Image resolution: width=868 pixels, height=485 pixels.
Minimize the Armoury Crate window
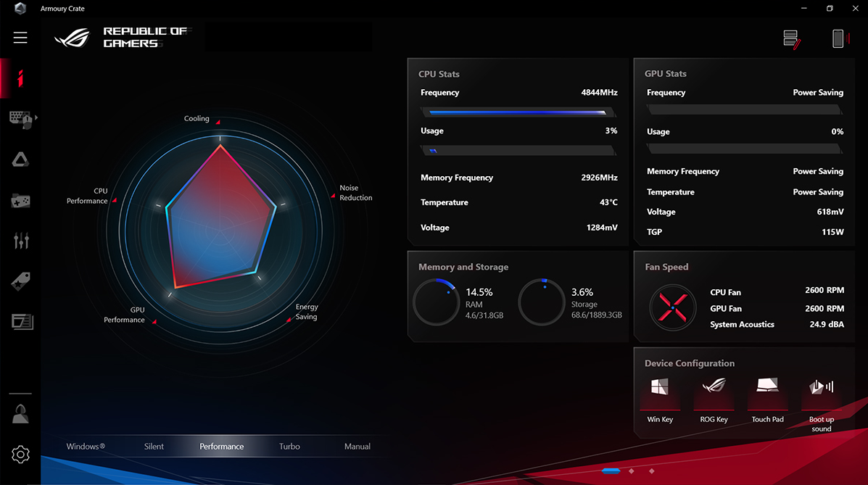(803, 8)
